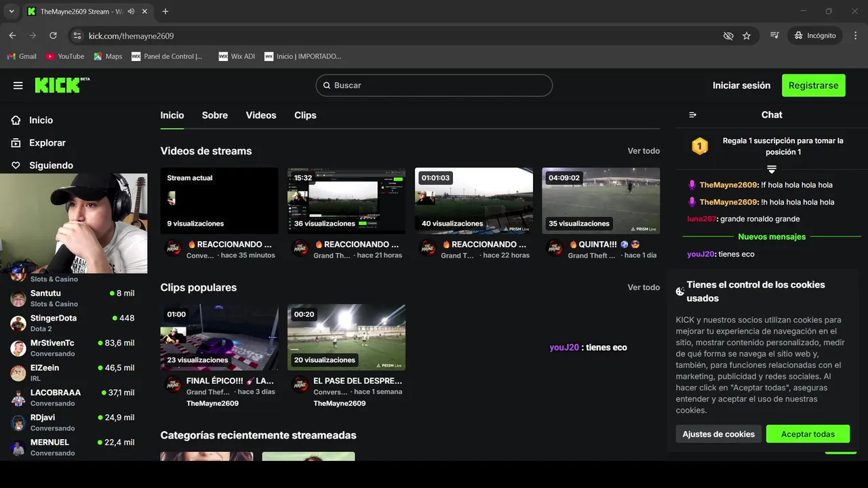868x488 pixels.
Task: Click MERNUEL channel avatar
Action: click(18, 447)
